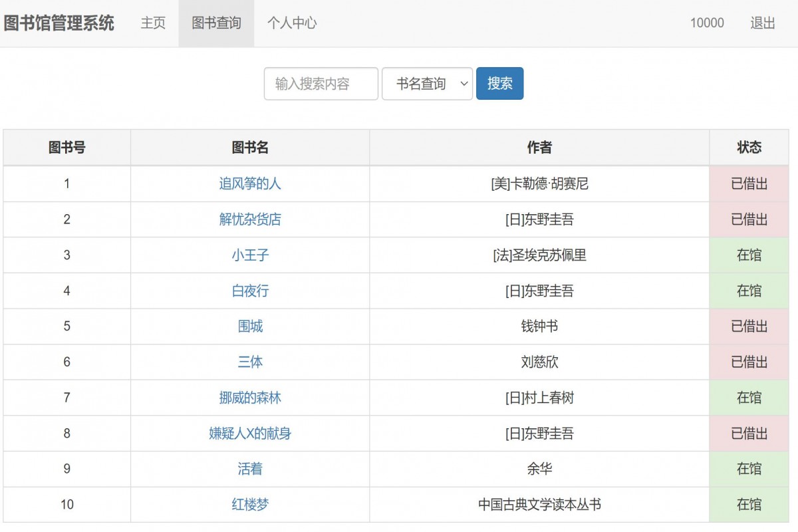View details for 挪威的森林
This screenshot has width=798, height=532.
tap(249, 398)
